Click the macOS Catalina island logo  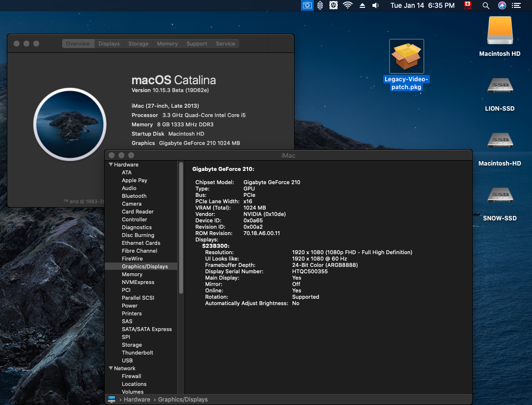pos(70,124)
